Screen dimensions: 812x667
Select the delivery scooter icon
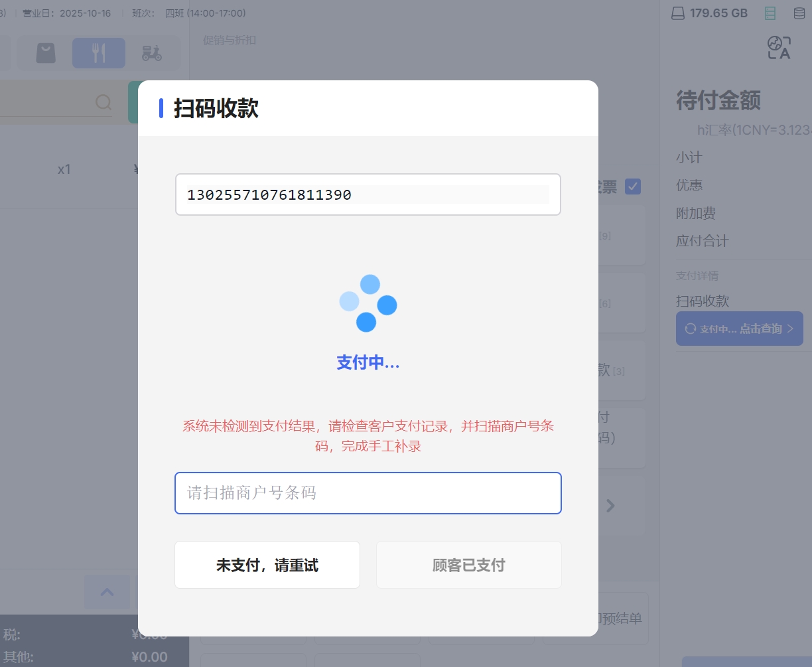click(x=152, y=53)
